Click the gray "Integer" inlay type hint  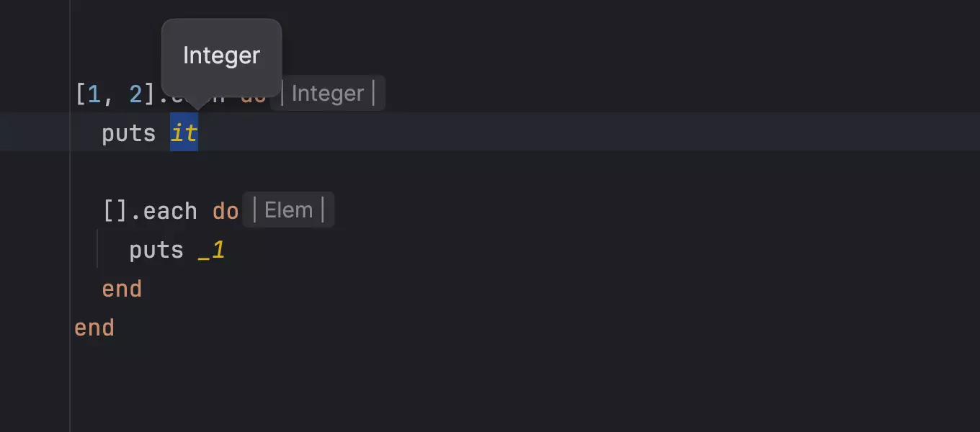point(328,94)
